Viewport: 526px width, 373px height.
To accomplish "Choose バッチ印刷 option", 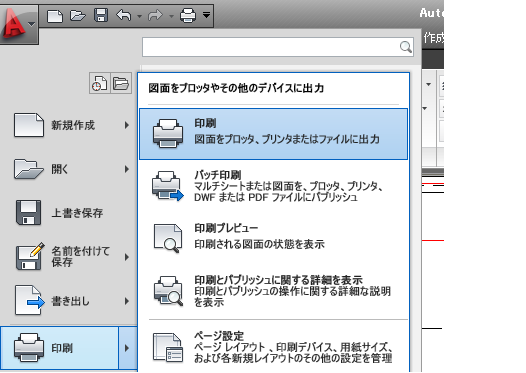I will click(273, 186).
